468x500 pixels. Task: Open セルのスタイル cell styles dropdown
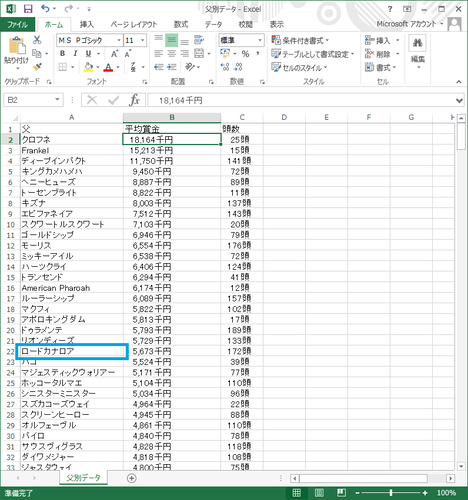[299, 68]
